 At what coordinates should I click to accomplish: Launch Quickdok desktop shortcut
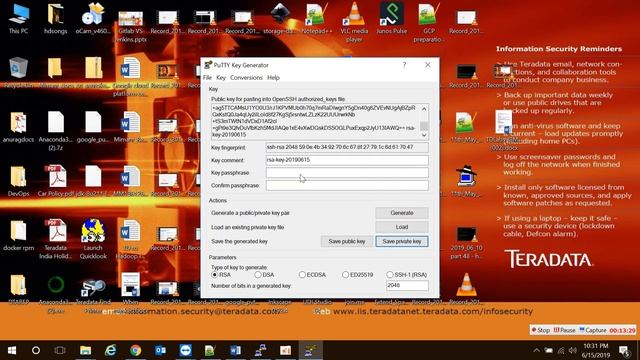pos(93,239)
